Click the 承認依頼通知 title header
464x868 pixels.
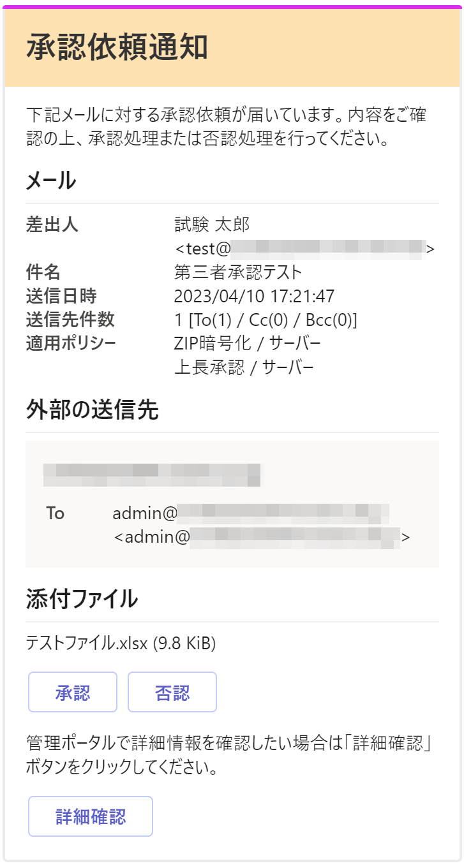(117, 48)
